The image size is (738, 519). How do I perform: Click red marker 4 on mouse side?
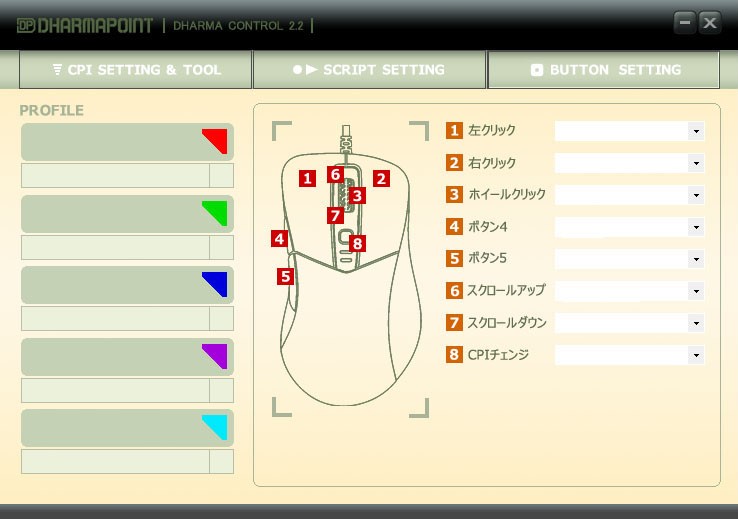pos(280,239)
